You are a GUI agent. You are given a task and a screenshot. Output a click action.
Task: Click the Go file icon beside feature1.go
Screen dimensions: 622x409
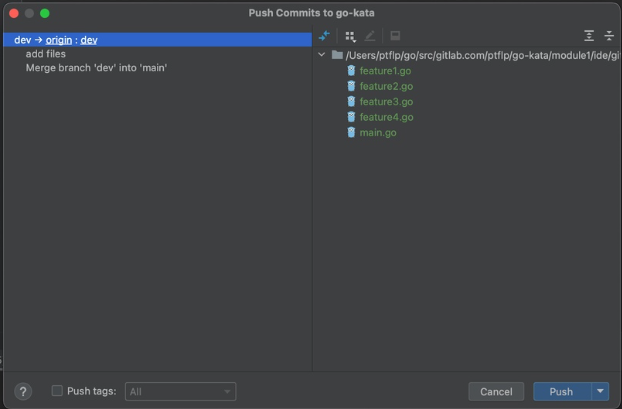coord(351,71)
